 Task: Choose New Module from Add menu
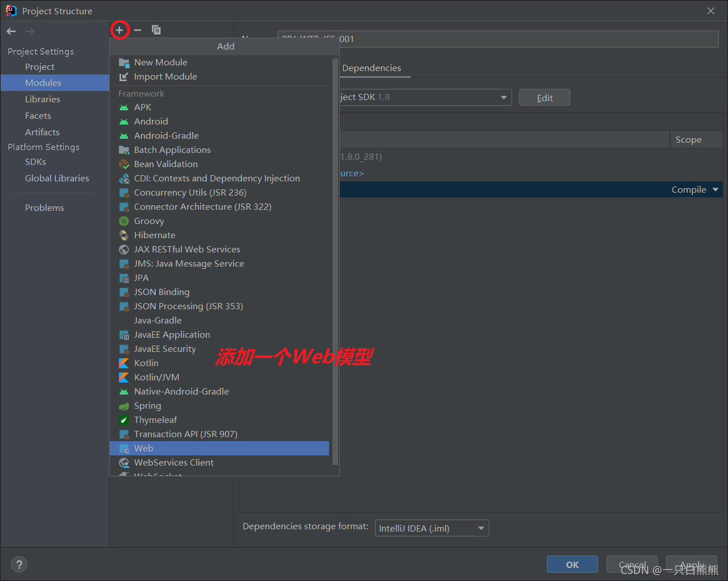point(219,63)
